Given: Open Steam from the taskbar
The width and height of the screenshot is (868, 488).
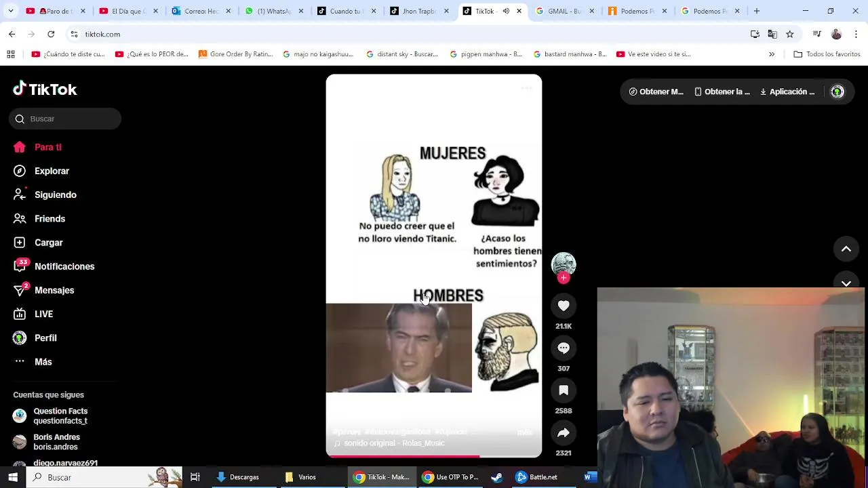Looking at the screenshot, I should [x=497, y=477].
